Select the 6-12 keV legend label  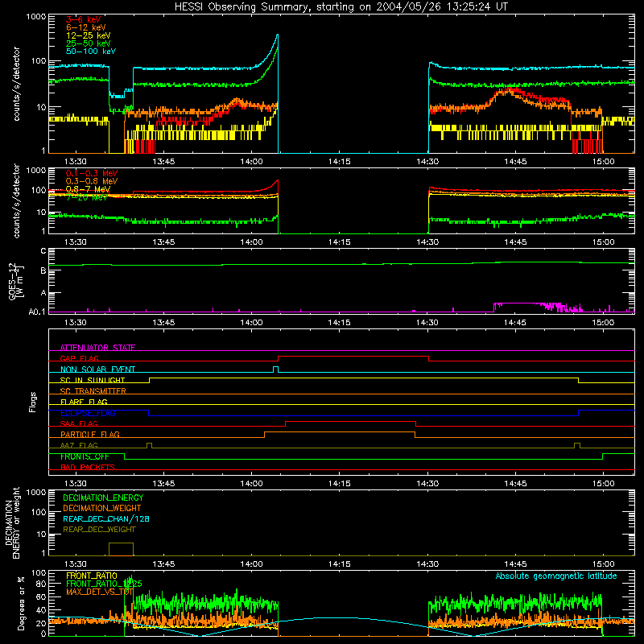(x=86, y=27)
